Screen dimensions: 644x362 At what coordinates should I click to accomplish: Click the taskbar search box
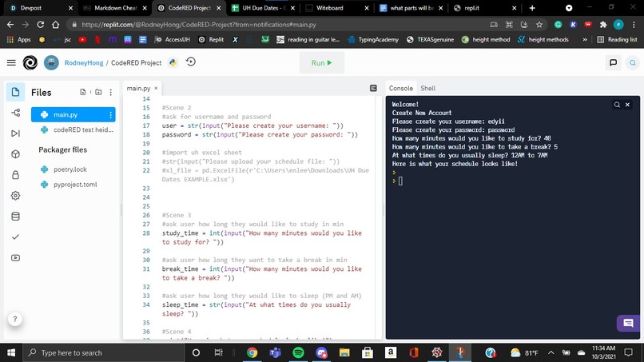(x=103, y=352)
